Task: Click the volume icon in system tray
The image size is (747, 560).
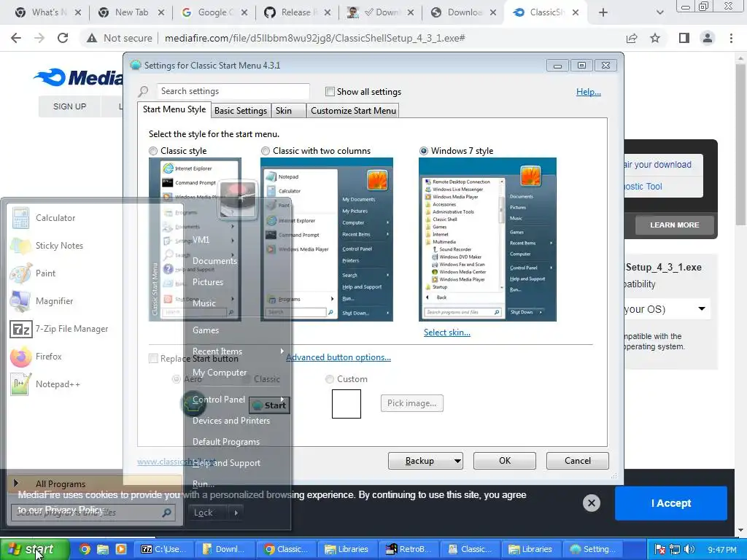Action: pyautogui.click(x=689, y=549)
